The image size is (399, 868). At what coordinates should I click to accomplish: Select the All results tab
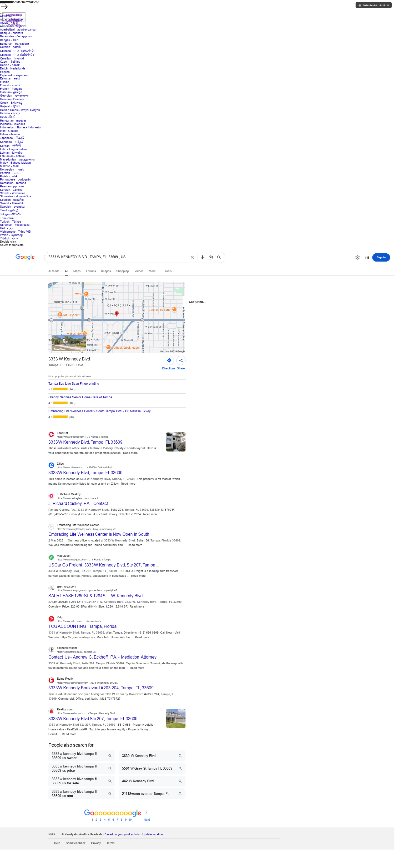66,271
